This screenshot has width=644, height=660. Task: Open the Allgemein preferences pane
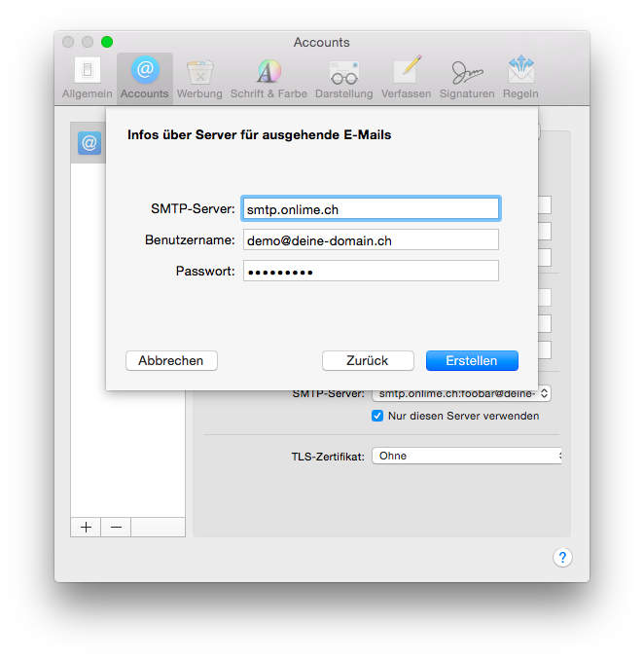[89, 78]
